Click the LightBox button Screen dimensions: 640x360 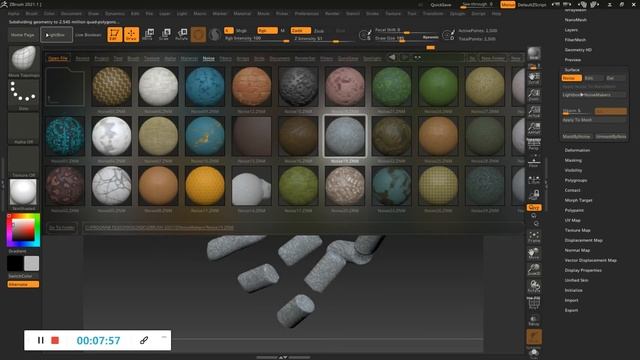click(x=56, y=35)
